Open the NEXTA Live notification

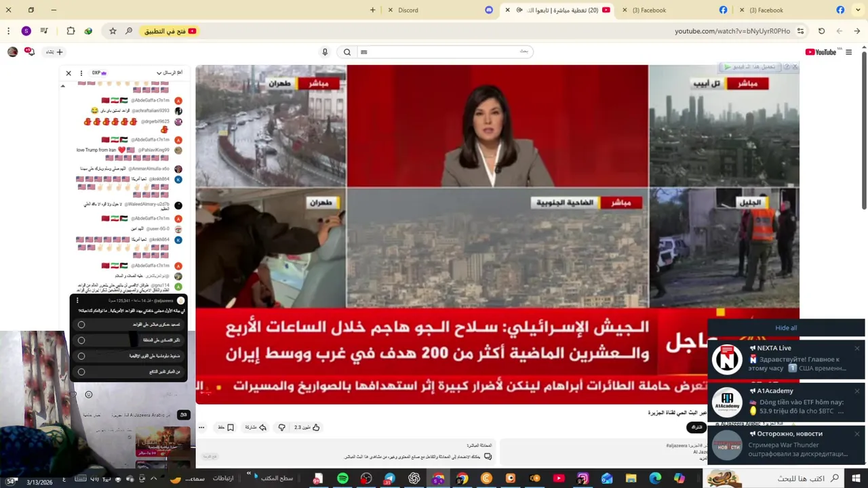[787, 359]
